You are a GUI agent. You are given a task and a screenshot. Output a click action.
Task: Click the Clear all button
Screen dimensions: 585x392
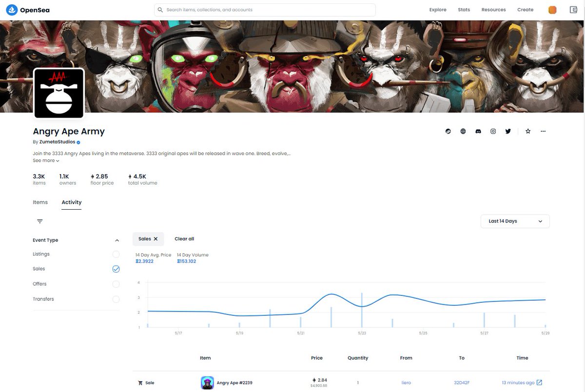[x=184, y=239]
